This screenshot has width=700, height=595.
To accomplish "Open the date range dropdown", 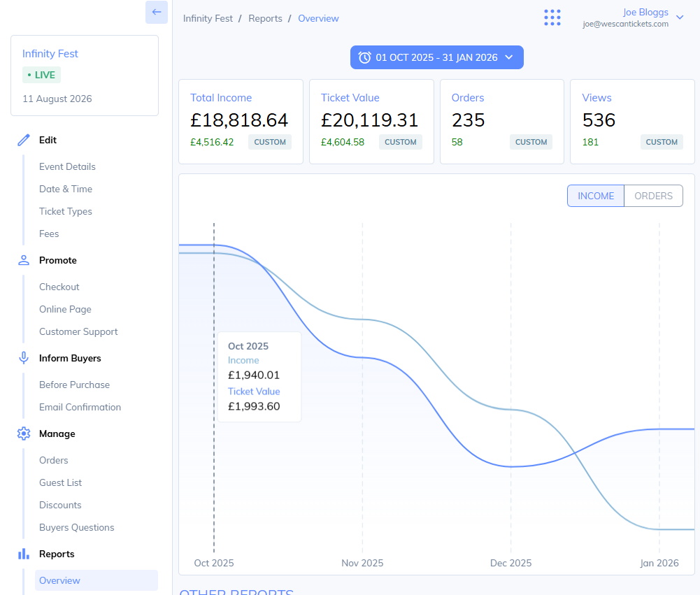I will 437,57.
